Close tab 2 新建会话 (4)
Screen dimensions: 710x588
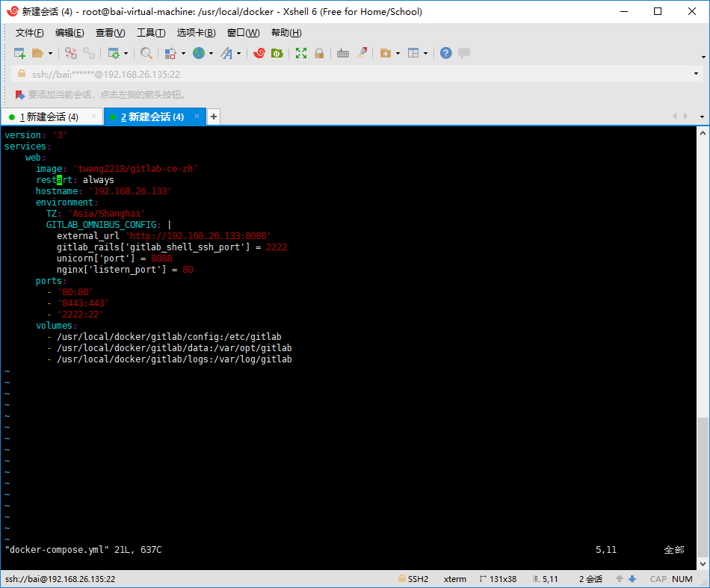tap(197, 117)
